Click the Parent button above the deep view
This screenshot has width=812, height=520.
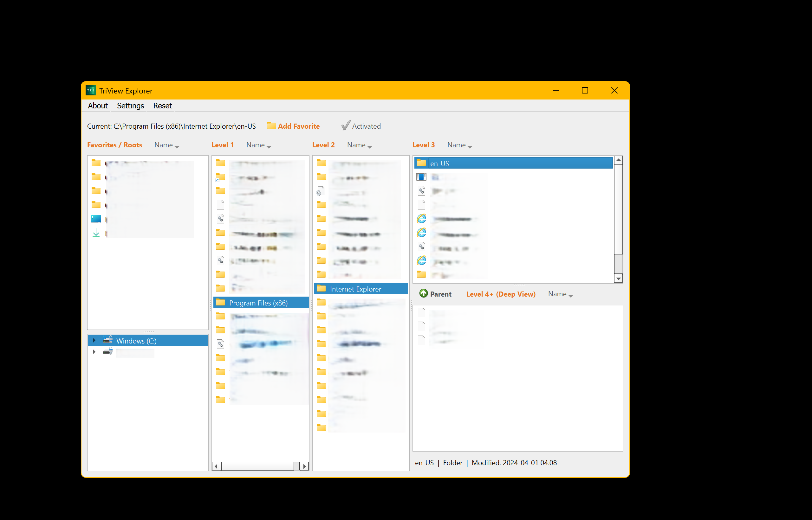coord(436,294)
